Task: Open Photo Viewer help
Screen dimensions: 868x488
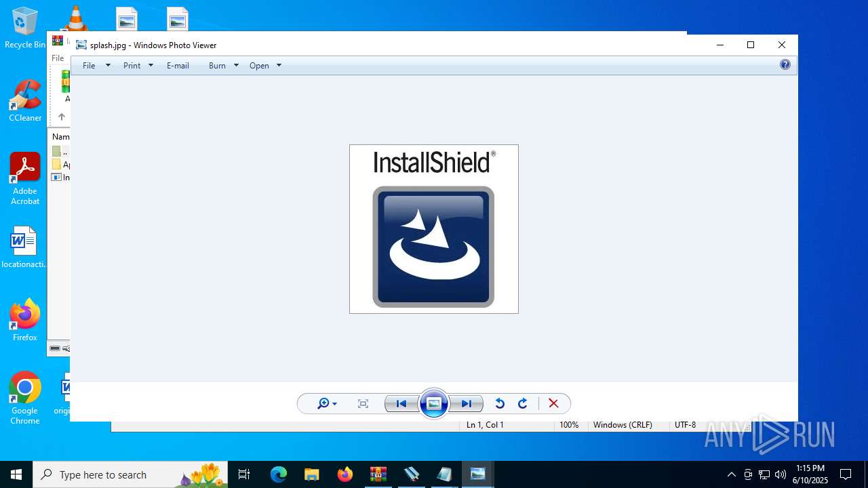Action: click(x=785, y=65)
